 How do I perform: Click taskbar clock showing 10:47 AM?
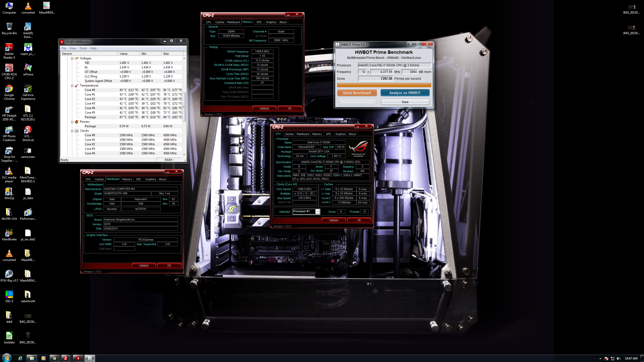pos(631,358)
